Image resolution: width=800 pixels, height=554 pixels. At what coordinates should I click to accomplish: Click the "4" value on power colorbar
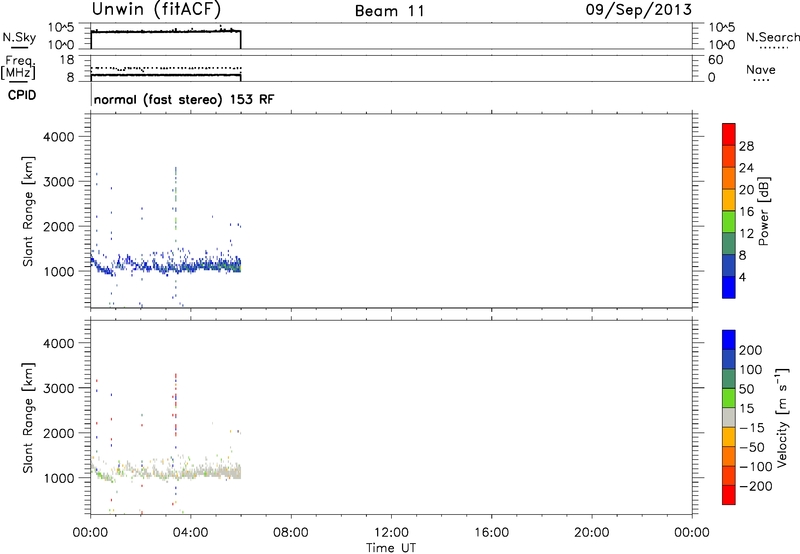(743, 278)
